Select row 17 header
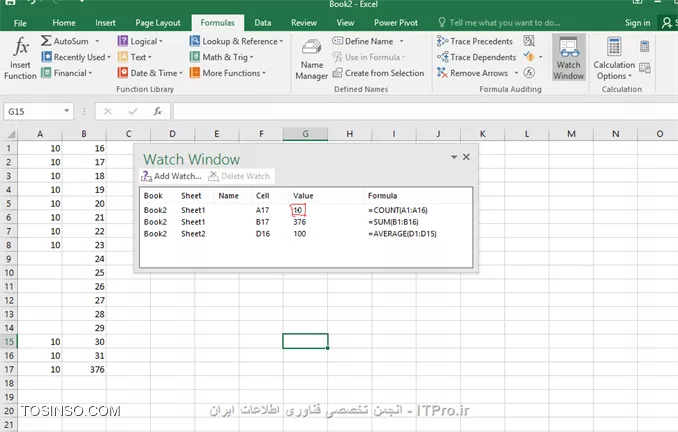 9,369
